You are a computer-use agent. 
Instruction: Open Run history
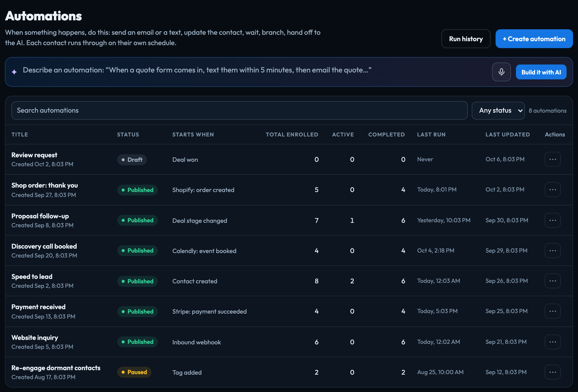pos(466,39)
